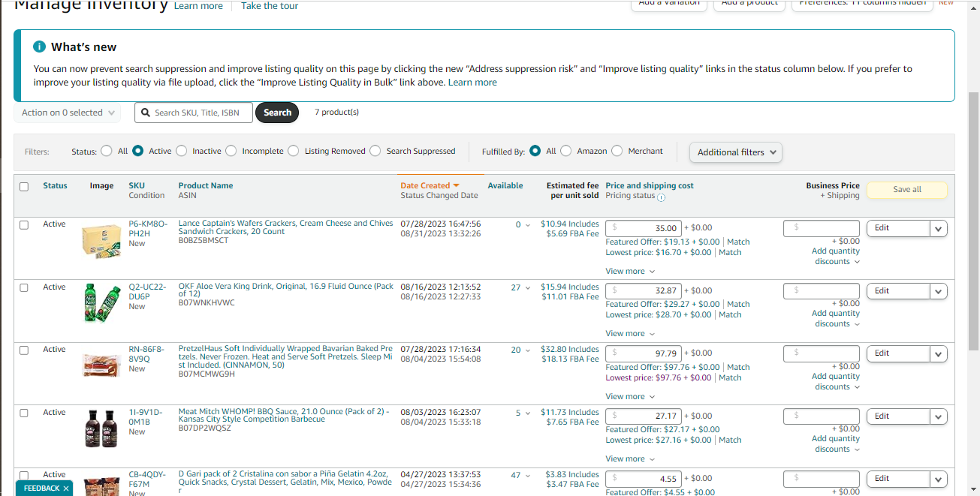
Task: Expand the available quantity 27 chevron
Action: coord(527,288)
